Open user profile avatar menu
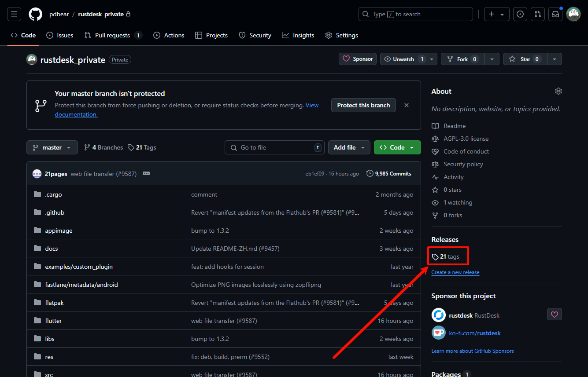Image resolution: width=588 pixels, height=377 pixels. tap(573, 14)
